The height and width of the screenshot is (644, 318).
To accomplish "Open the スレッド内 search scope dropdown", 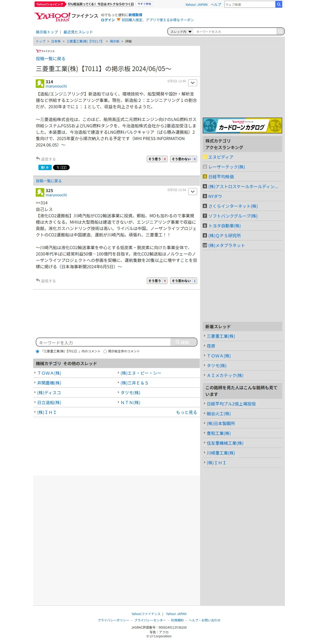I will click(x=181, y=32).
